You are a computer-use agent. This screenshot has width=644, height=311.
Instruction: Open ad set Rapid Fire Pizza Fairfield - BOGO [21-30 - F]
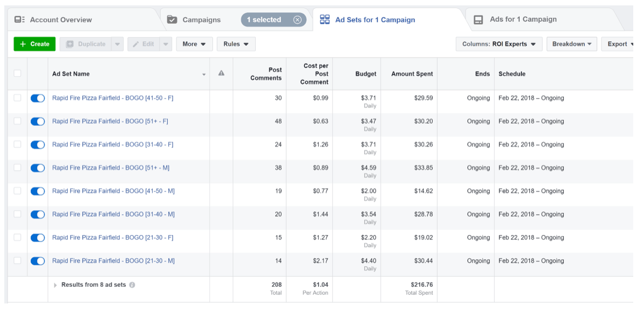click(x=113, y=237)
